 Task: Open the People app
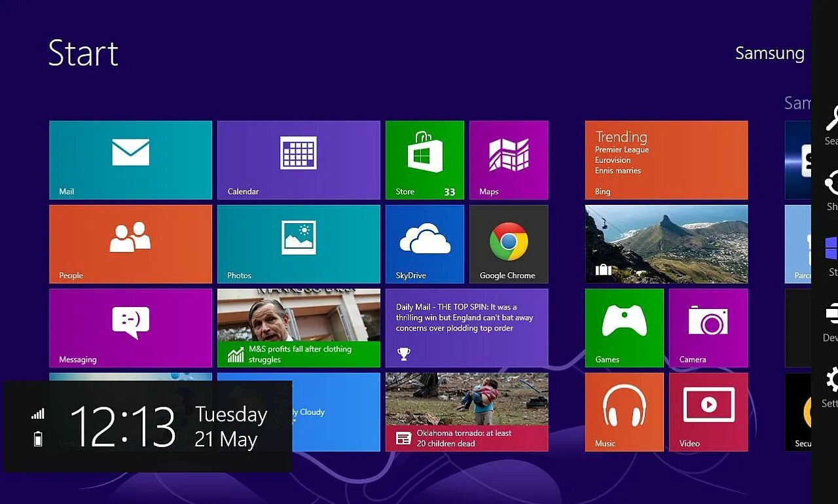click(130, 243)
